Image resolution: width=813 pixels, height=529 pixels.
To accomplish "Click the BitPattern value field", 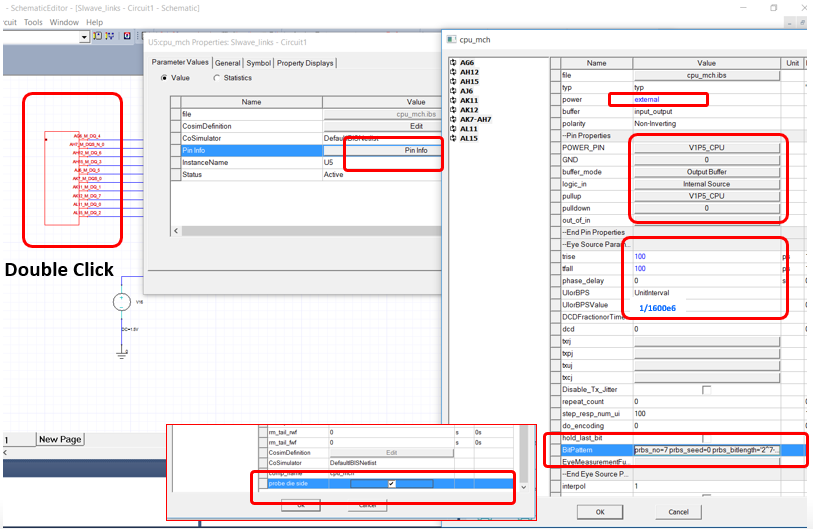I will click(x=706, y=450).
